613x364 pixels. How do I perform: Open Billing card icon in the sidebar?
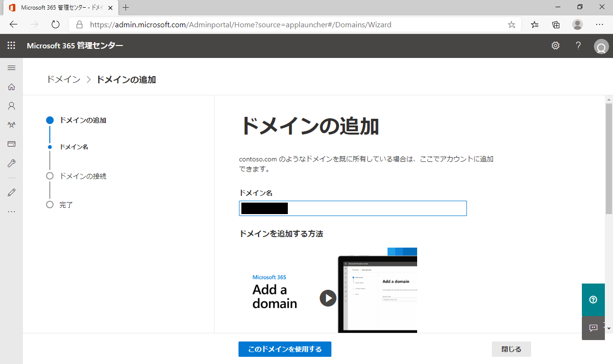pos(11,144)
